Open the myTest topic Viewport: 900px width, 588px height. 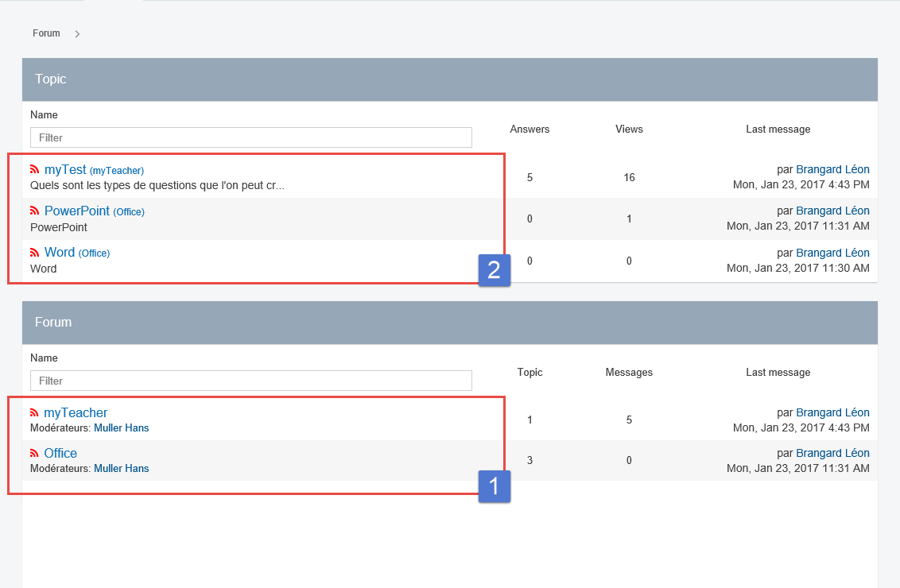[x=65, y=169]
